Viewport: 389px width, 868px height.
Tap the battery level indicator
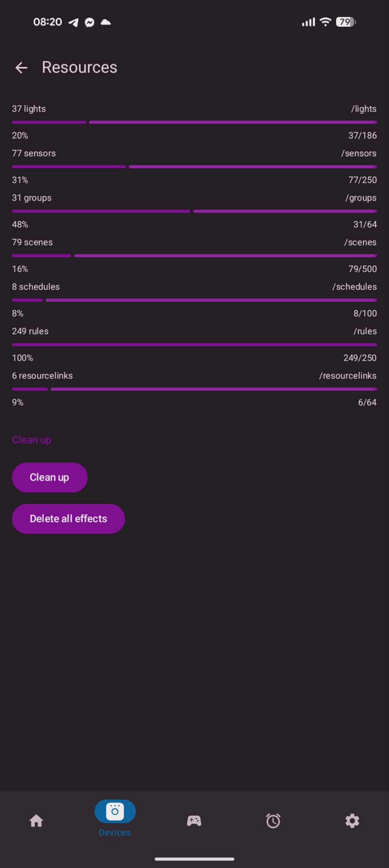coord(345,22)
